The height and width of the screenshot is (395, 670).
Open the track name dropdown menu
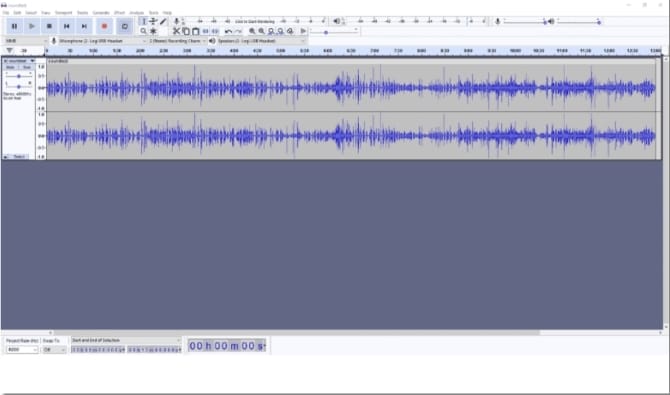22,61
